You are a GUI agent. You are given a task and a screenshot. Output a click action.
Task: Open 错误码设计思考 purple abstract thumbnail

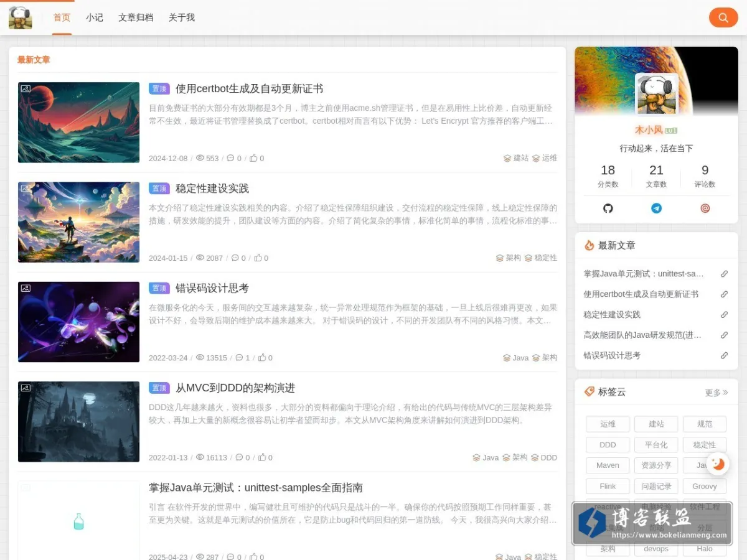point(78,322)
